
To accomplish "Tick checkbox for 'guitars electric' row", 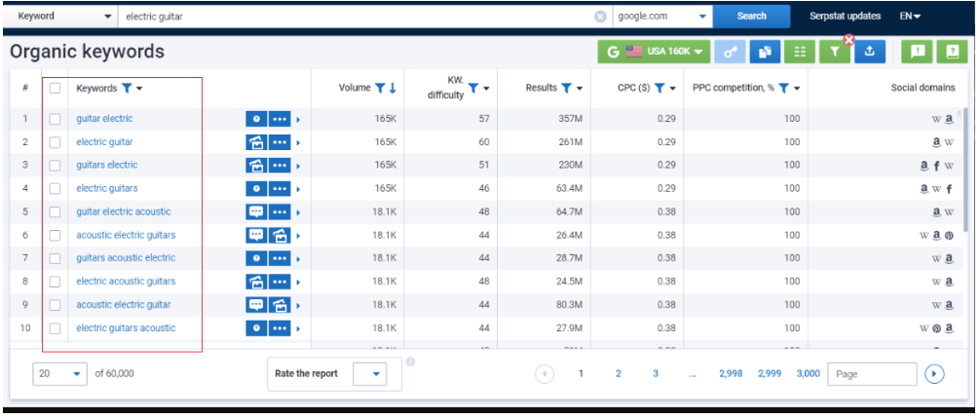I will (x=55, y=165).
